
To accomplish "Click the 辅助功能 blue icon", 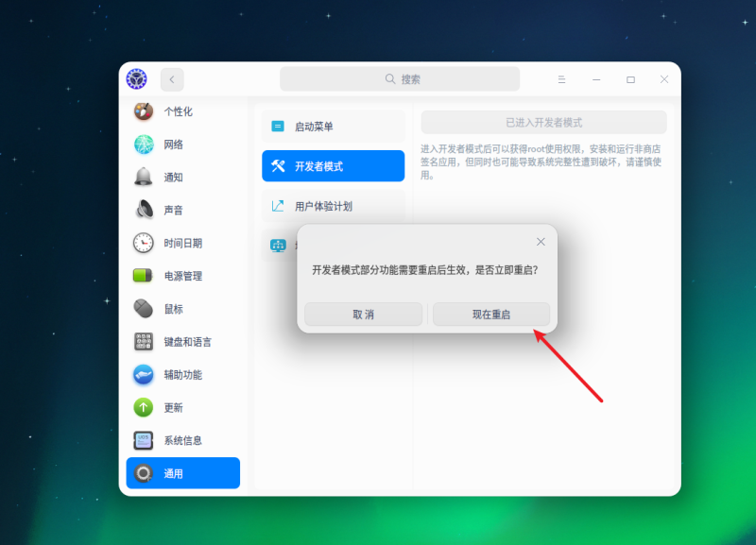I will [144, 374].
